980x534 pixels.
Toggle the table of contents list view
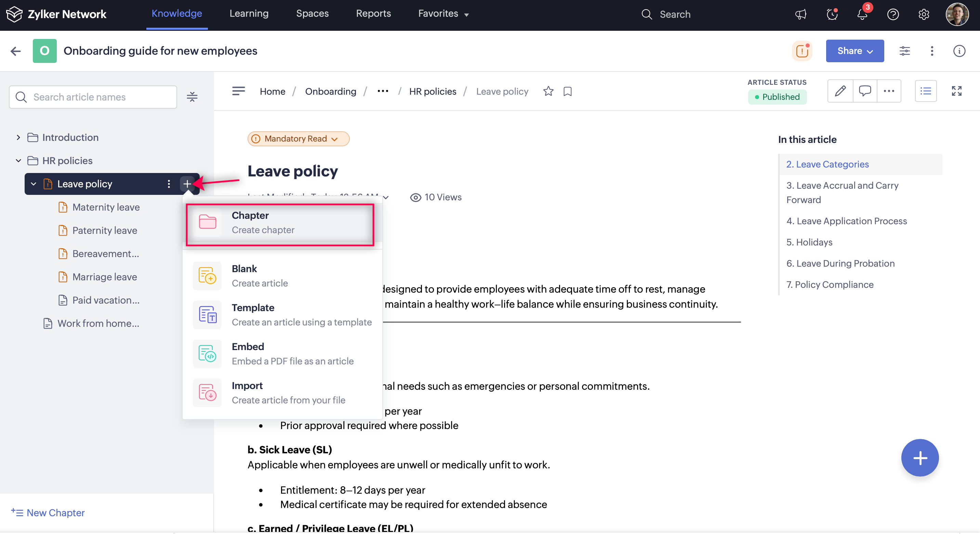925,91
